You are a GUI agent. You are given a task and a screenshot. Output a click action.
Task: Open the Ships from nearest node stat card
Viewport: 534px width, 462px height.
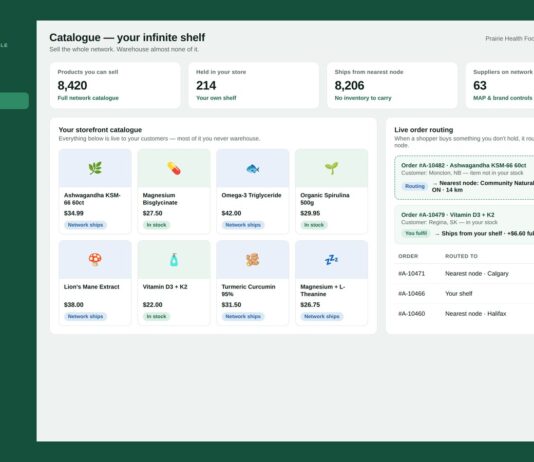point(392,85)
